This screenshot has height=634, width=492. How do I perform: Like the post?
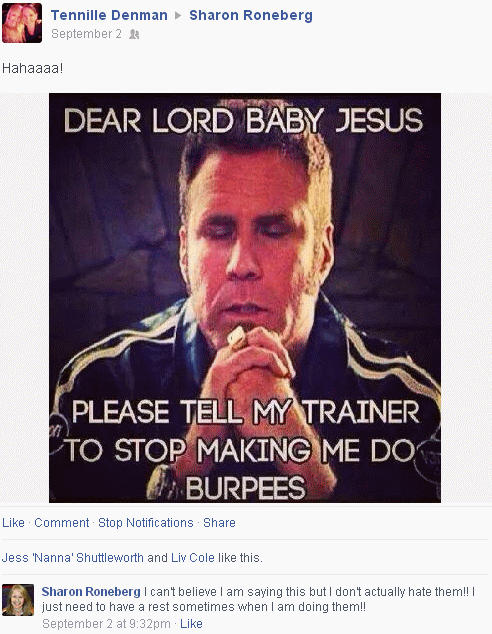tap(13, 523)
